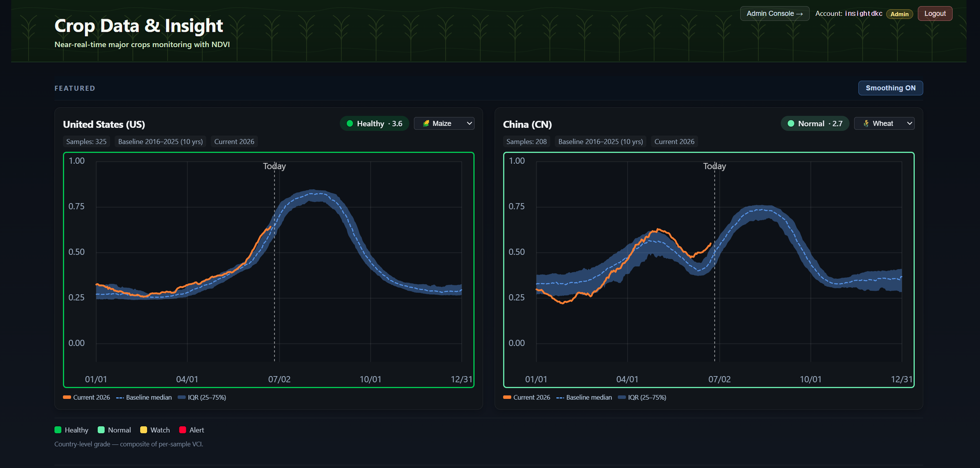Click the FEATURED section label

[75, 88]
